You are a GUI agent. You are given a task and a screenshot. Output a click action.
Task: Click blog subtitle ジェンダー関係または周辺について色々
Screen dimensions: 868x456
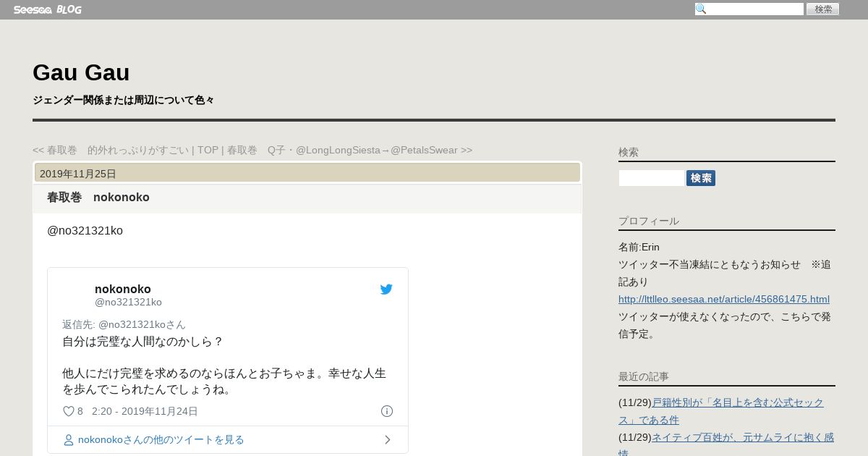pyautogui.click(x=123, y=101)
